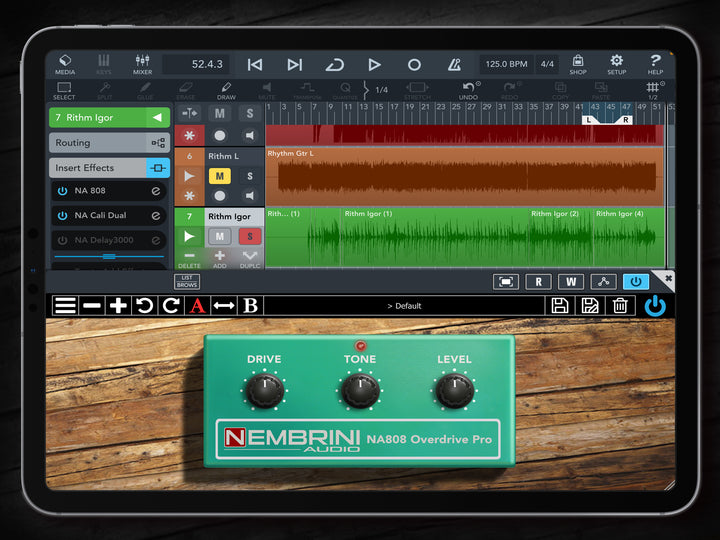
Task: Unmute the Rithm L track
Action: pos(219,176)
